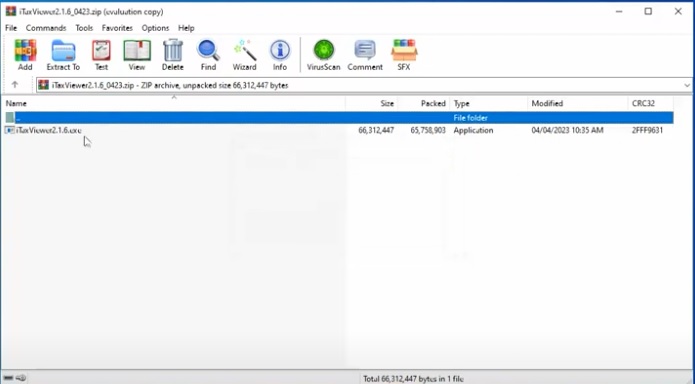
Task: Click the 2FFF9631 CRC32 value
Action: (647, 130)
